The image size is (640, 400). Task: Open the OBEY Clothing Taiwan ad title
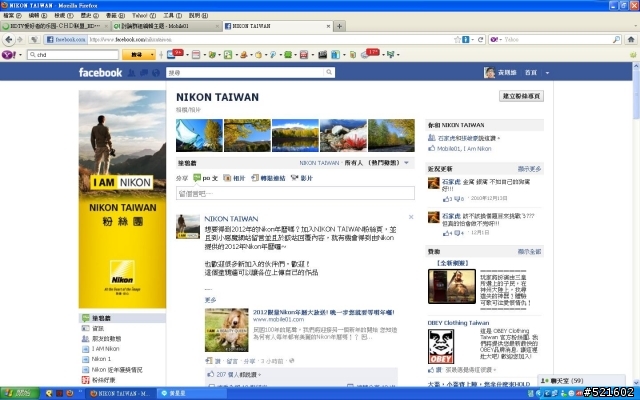click(x=458, y=323)
